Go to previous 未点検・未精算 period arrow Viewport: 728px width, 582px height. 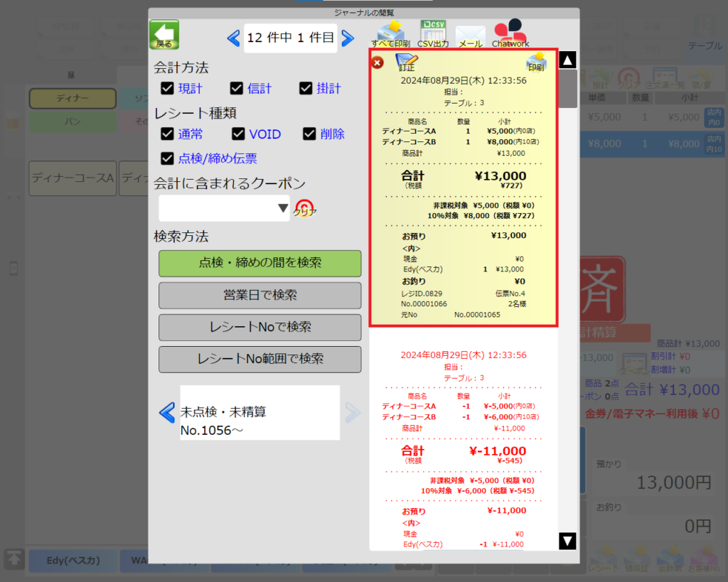click(x=167, y=412)
